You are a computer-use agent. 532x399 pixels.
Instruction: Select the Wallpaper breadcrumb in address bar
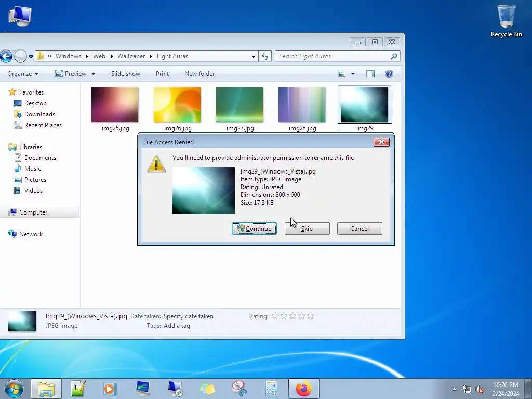click(x=131, y=56)
